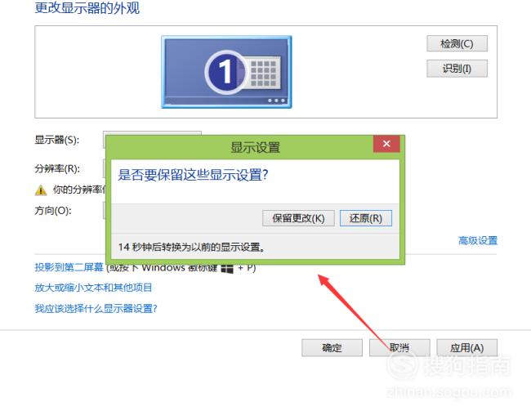Screen dimensions: 531x420
Task: Open the 投影到第二屏幕 link
Action: coord(69,267)
